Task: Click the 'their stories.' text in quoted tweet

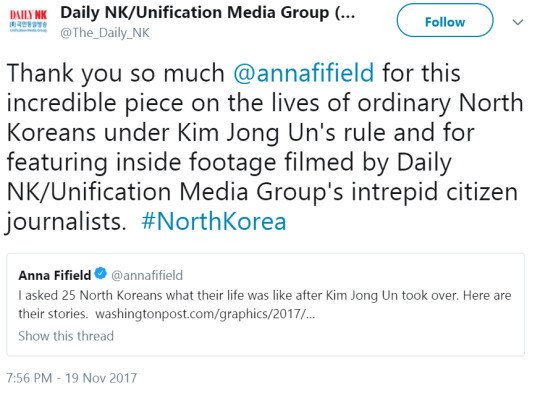Action: (x=53, y=314)
